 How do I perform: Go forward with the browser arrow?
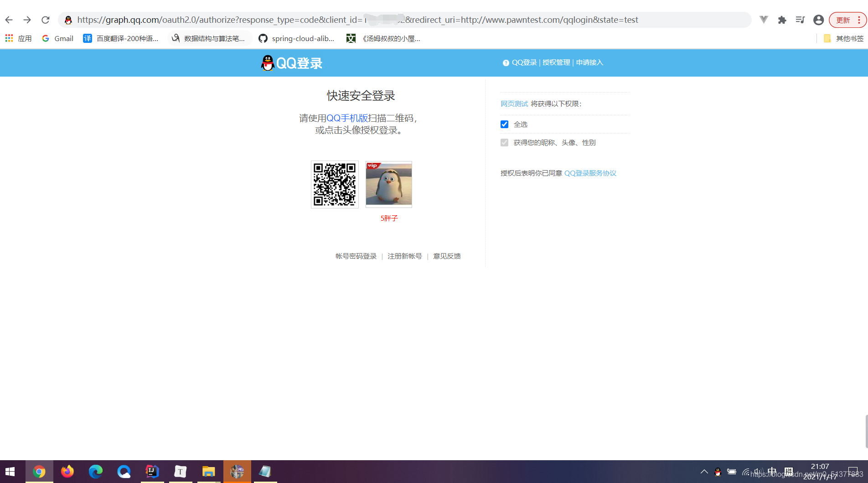[x=27, y=20]
